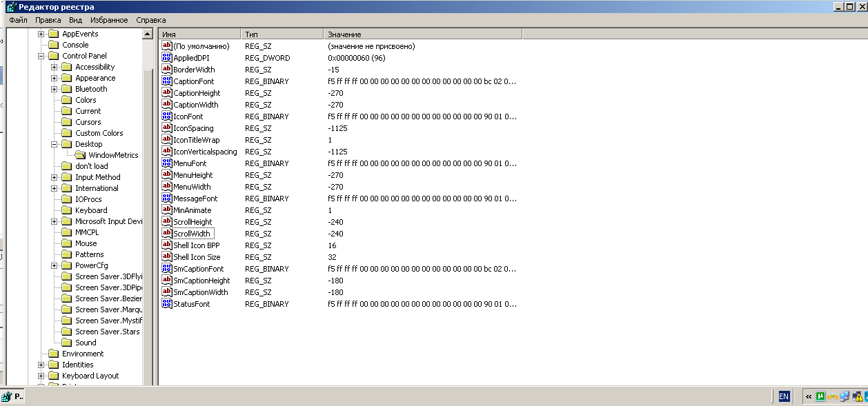Collapse the Control Panel tree node
This screenshot has height=406, width=868.
[x=41, y=56]
